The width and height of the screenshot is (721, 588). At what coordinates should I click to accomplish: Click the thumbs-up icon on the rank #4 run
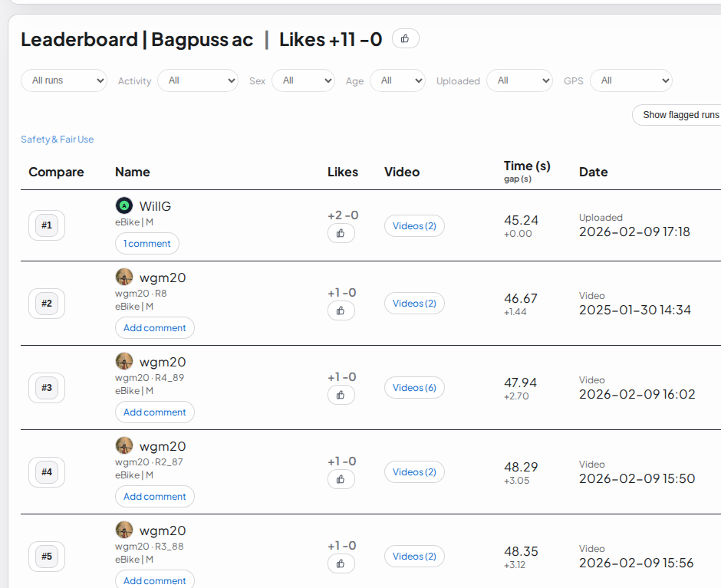point(341,479)
